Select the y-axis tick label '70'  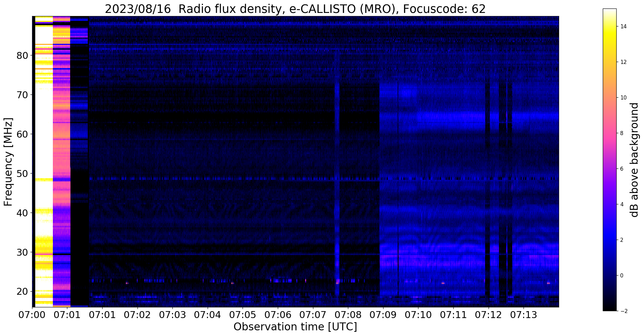click(x=22, y=95)
